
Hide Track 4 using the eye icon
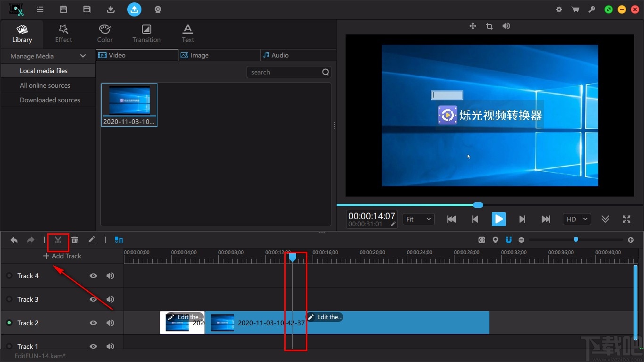[93, 276]
